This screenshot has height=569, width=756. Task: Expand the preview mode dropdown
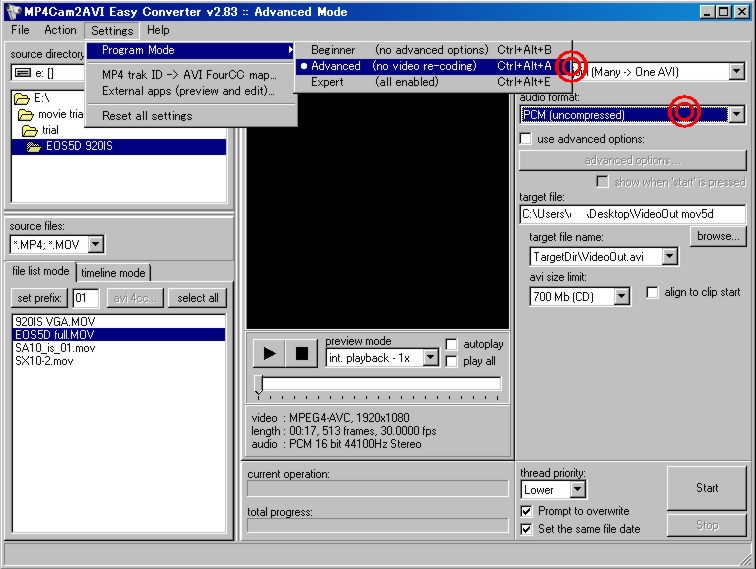point(431,358)
